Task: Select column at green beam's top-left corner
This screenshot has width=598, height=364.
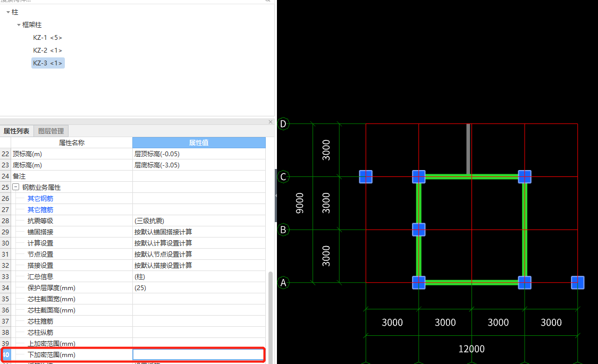Action: 419,177
